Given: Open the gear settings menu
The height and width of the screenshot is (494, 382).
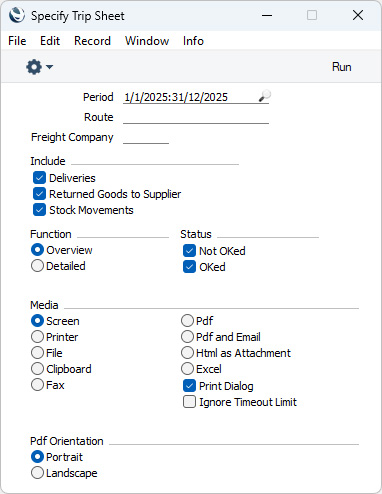Looking at the screenshot, I should pos(34,67).
